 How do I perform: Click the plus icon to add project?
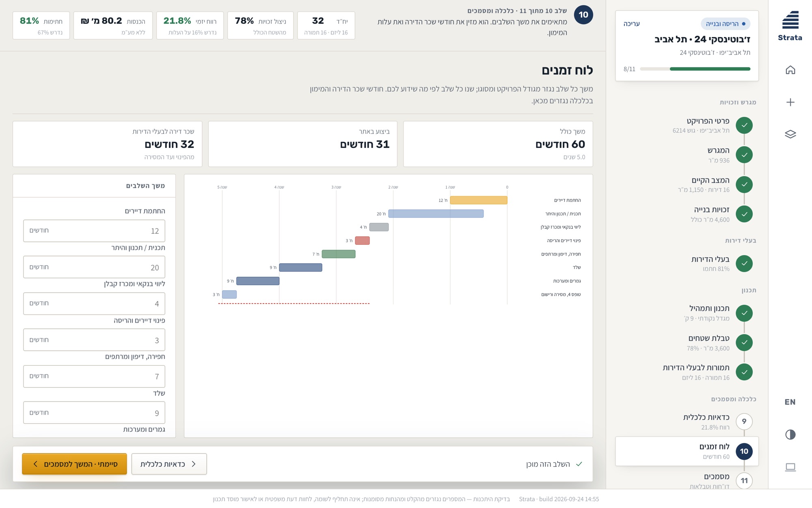tap(790, 102)
